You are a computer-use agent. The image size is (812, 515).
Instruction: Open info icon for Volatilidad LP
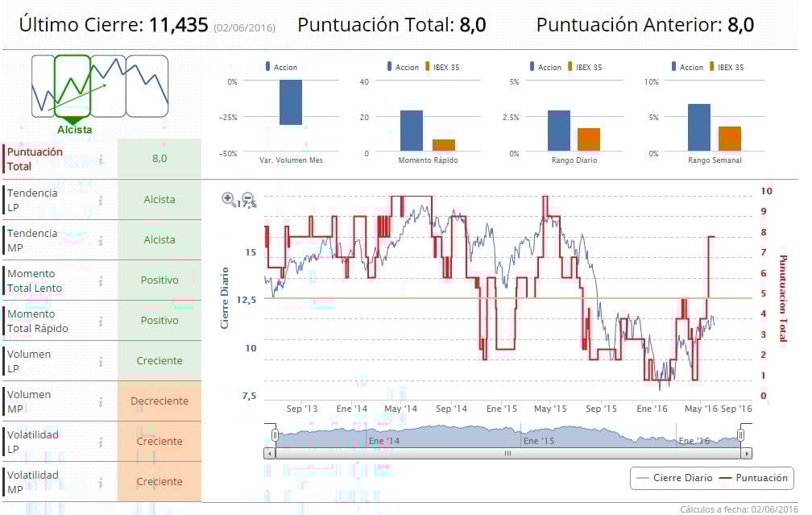point(101,442)
